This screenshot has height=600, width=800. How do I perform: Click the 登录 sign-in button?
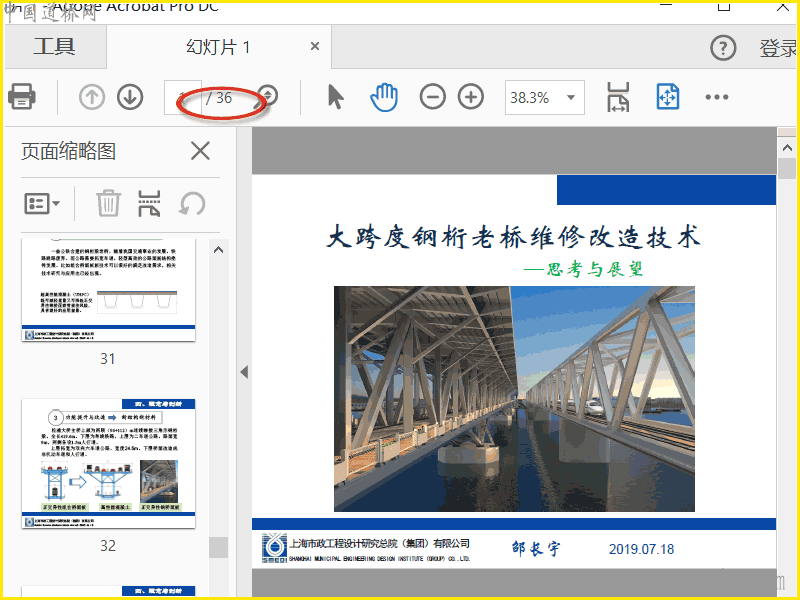tap(779, 48)
